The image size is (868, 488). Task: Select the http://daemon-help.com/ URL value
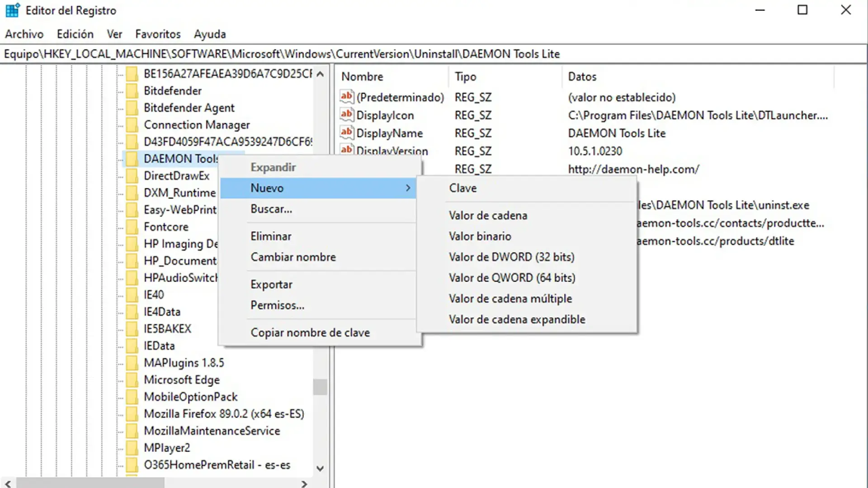[x=633, y=169]
